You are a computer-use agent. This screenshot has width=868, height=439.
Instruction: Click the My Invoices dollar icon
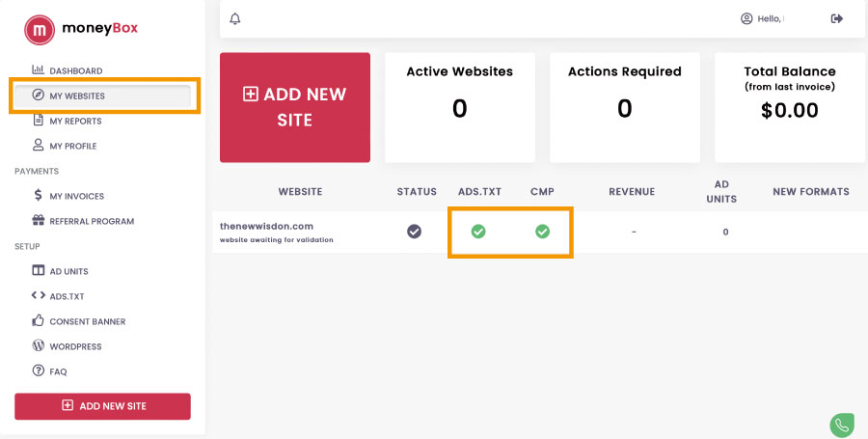click(x=38, y=195)
